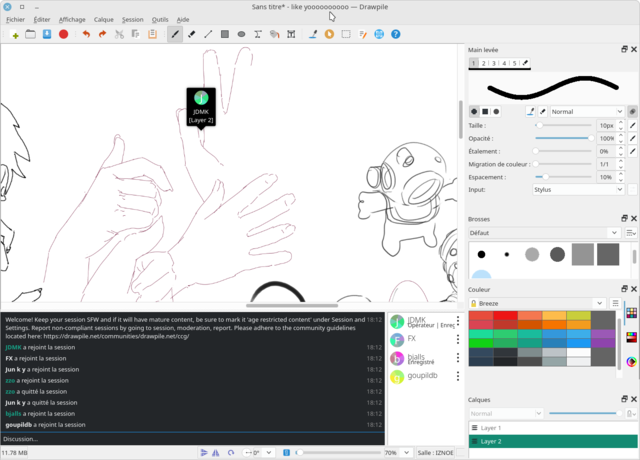The image size is (640, 460).
Task: Activate the color picker eyedropper tool
Action: coord(313,34)
